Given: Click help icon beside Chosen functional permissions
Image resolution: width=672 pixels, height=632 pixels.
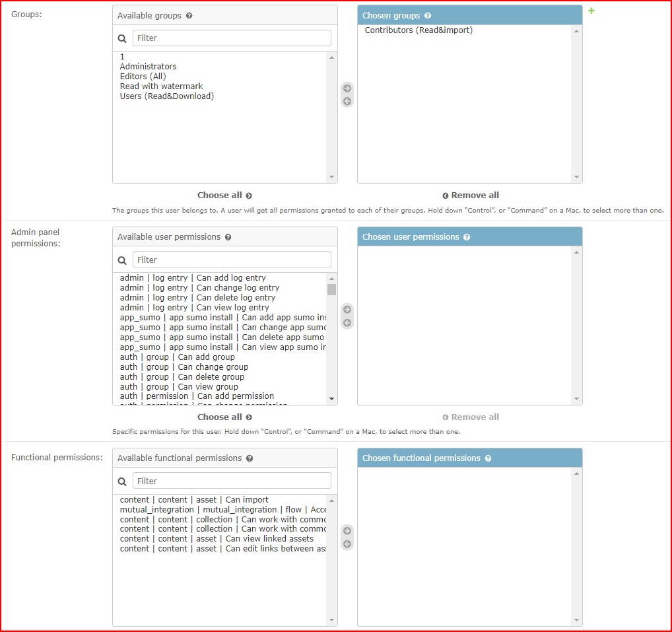Looking at the screenshot, I should coord(488,458).
